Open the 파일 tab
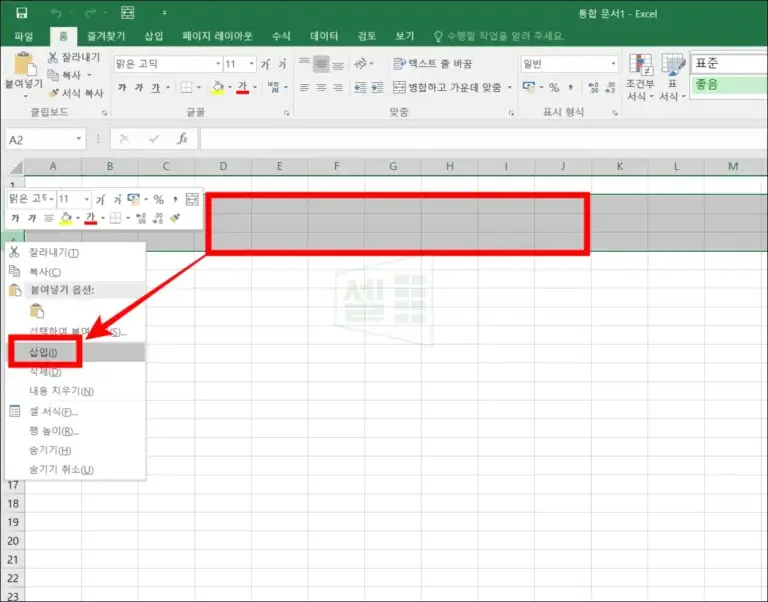Image resolution: width=768 pixels, height=602 pixels. [24, 36]
